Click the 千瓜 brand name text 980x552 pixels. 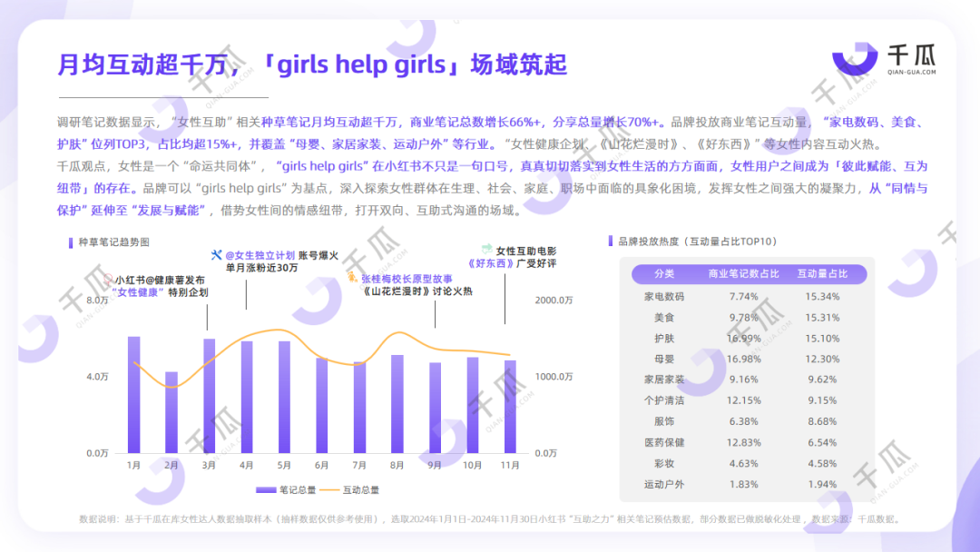pos(911,55)
